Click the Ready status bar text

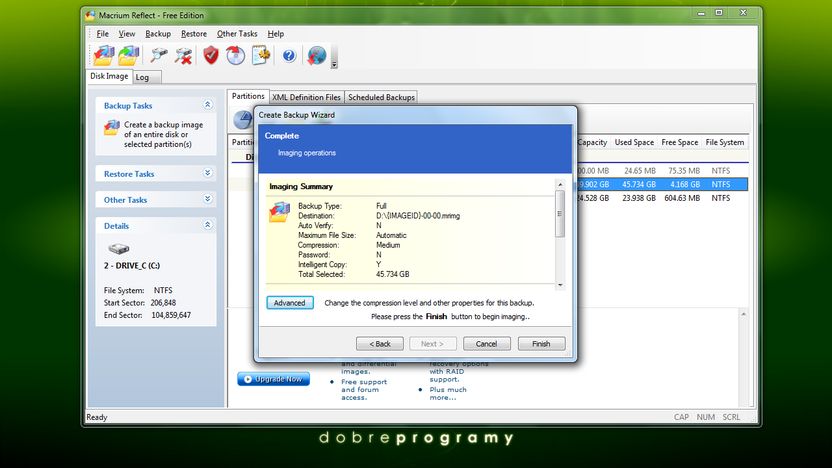pyautogui.click(x=97, y=417)
